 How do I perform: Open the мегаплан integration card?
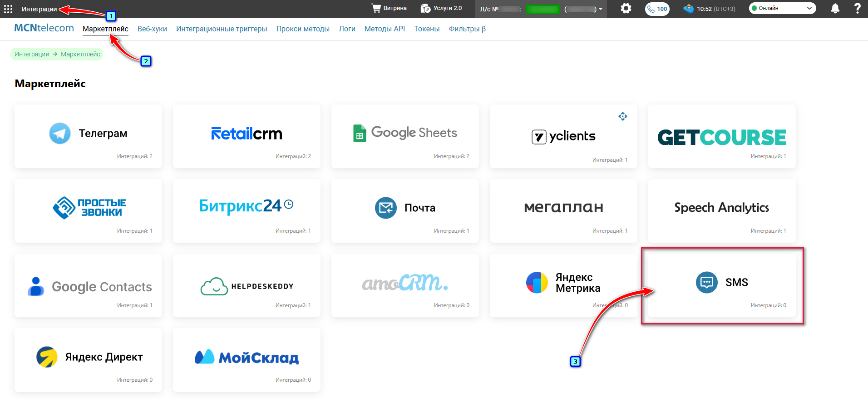(x=563, y=211)
